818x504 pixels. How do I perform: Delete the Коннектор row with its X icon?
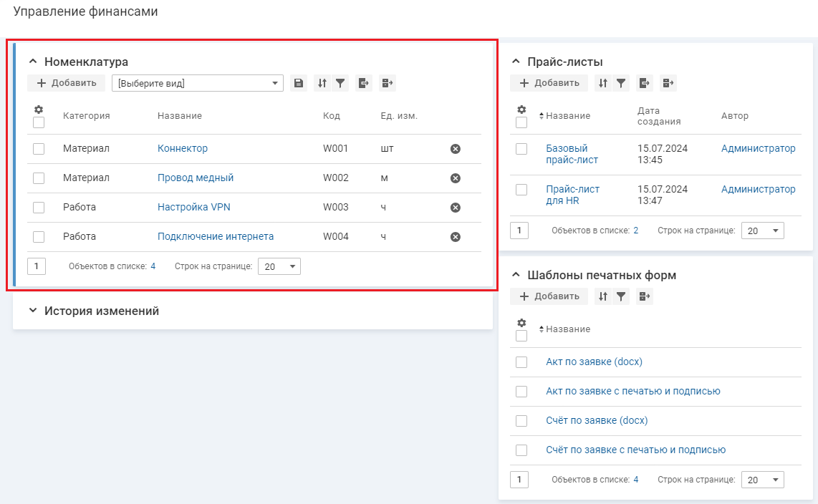455,149
